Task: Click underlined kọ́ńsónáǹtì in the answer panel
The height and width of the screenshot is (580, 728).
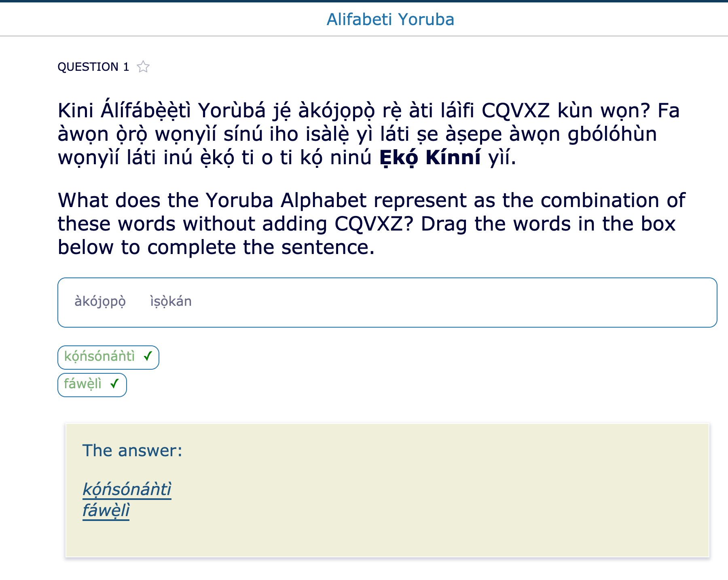Action: coord(127,489)
